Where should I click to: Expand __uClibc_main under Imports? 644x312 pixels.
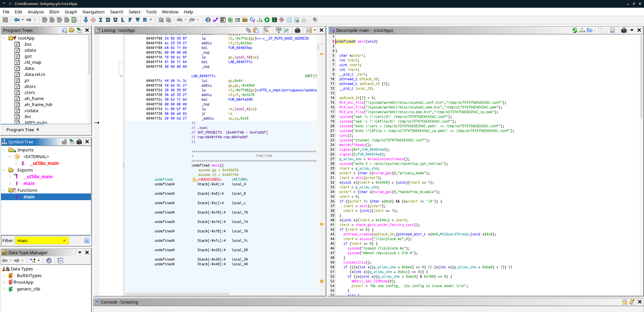point(16,163)
